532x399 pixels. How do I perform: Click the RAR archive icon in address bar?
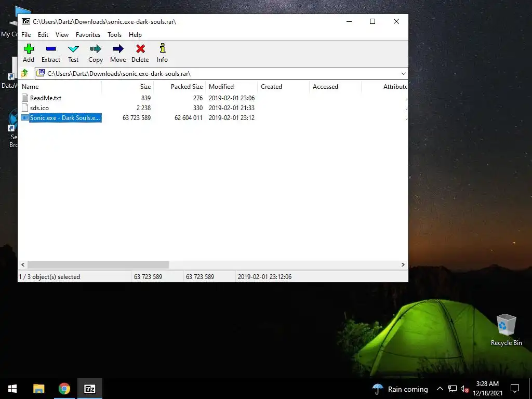tap(41, 73)
